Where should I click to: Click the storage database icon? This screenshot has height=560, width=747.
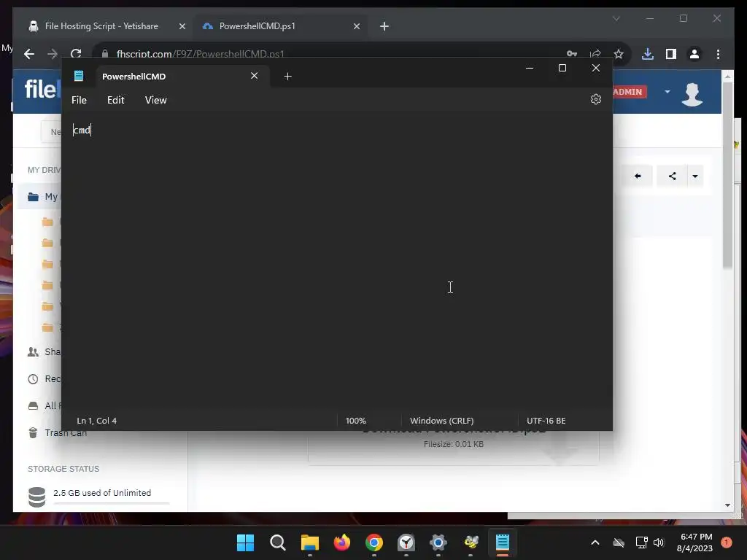click(36, 497)
